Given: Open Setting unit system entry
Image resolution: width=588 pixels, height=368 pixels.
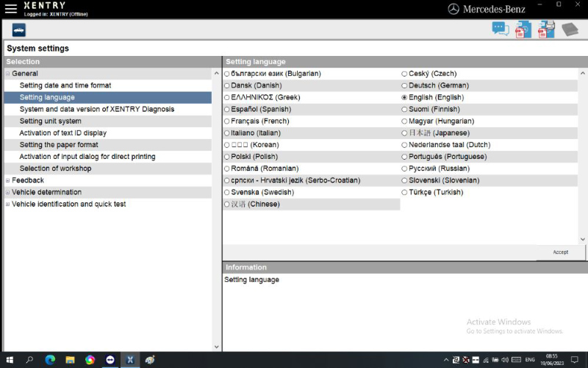Looking at the screenshot, I should (x=50, y=121).
